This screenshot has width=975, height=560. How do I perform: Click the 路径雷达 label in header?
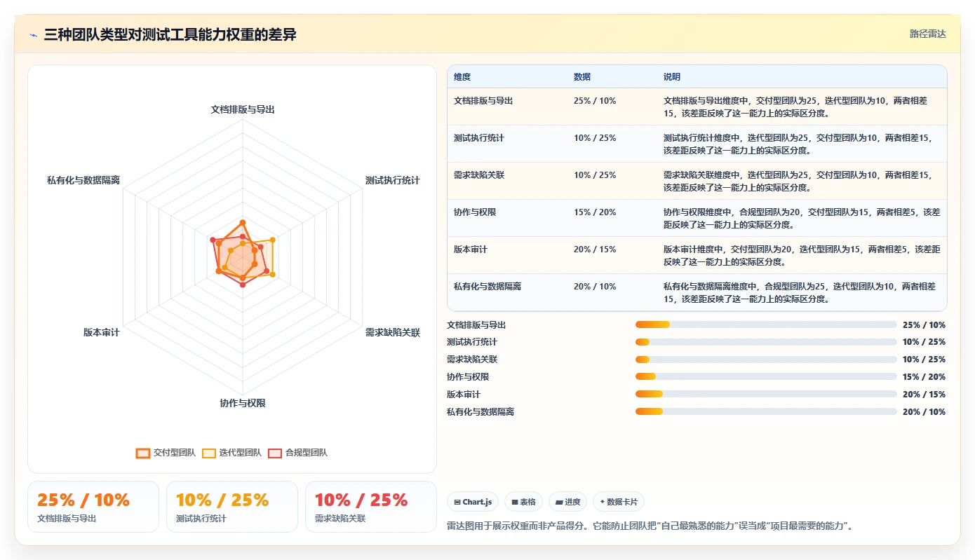click(927, 34)
